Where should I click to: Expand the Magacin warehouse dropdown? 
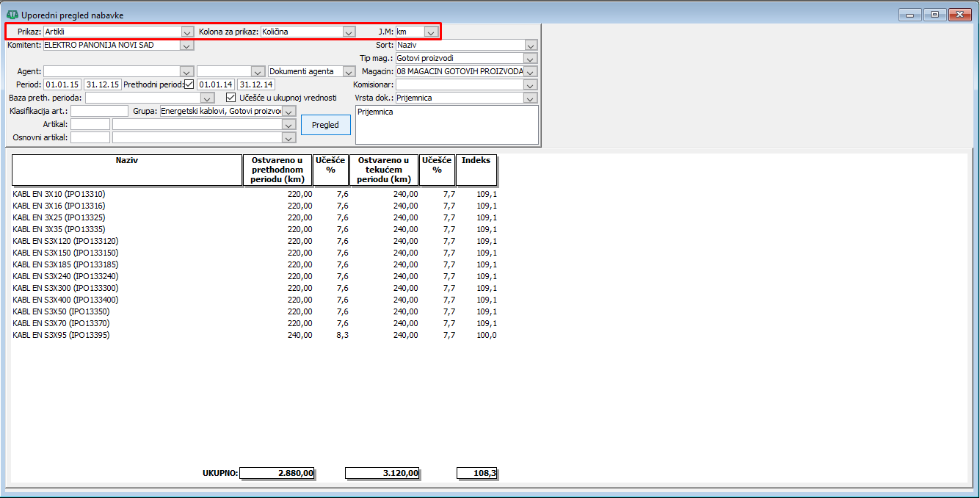(x=531, y=72)
